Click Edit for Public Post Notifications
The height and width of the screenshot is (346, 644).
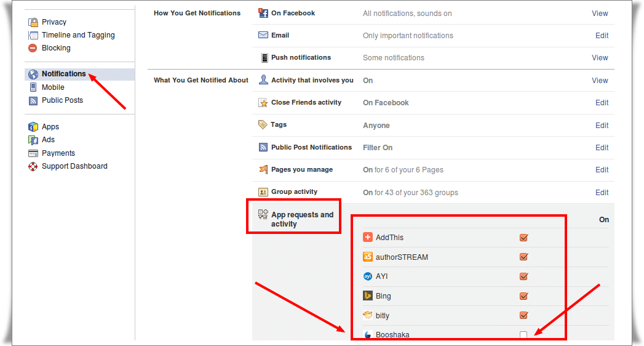click(602, 148)
